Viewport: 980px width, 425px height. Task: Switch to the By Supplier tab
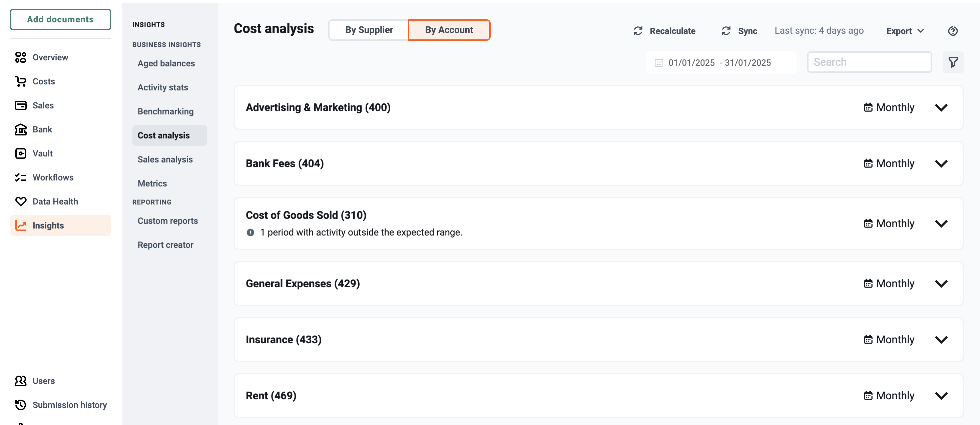point(369,30)
